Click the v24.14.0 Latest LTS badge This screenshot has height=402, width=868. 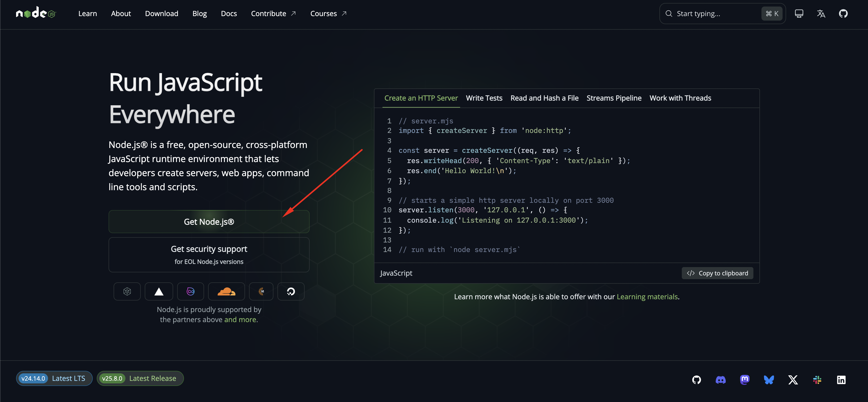54,378
